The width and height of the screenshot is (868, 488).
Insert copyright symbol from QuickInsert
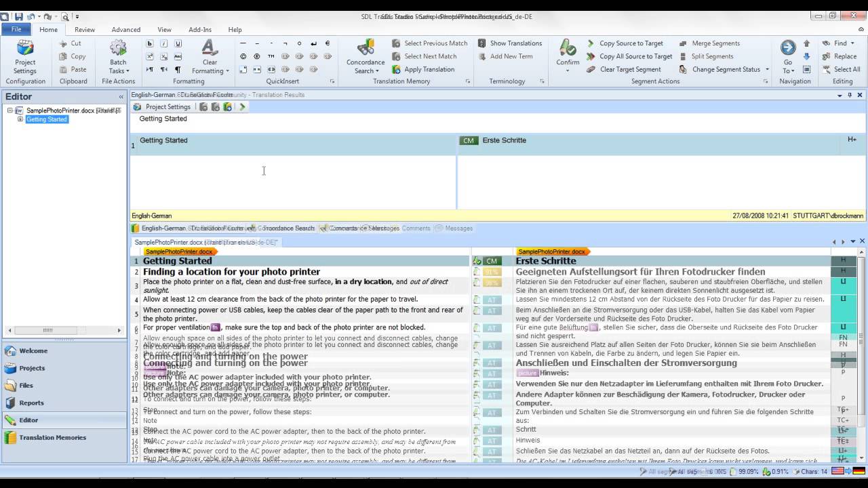[243, 56]
